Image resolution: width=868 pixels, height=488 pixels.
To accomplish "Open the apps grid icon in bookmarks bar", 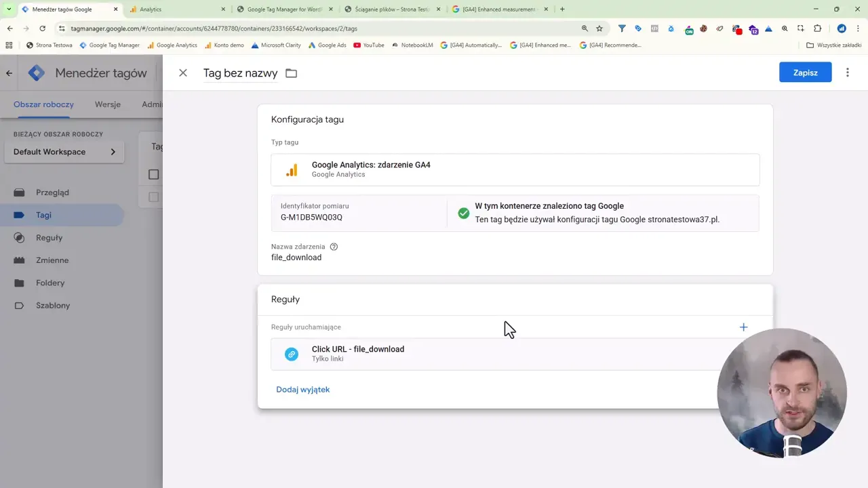I will 9,45.
